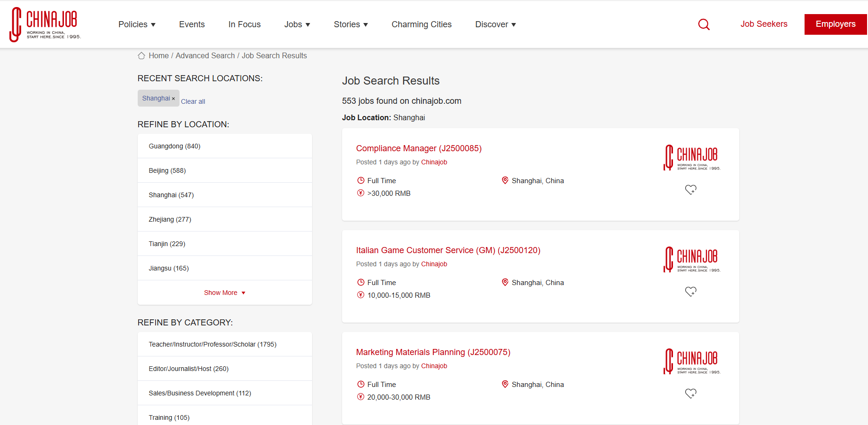
Task: Open Marketing Materials Planning (J2500075) job
Action: [x=433, y=352]
